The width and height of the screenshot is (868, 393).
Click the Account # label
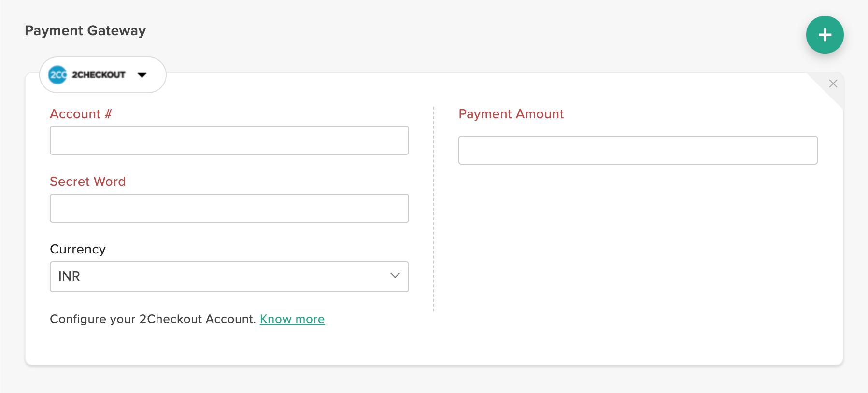(81, 114)
